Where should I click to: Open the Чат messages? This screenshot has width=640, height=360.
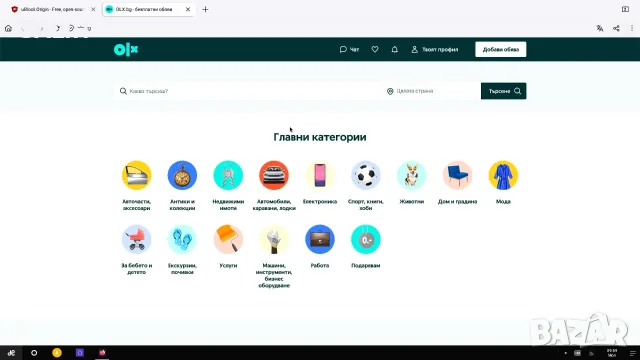pos(349,49)
